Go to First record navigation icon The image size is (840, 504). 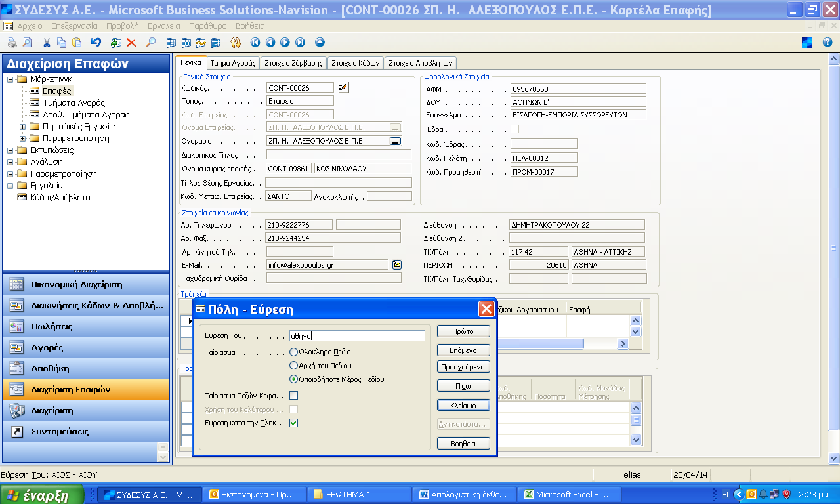(x=255, y=43)
